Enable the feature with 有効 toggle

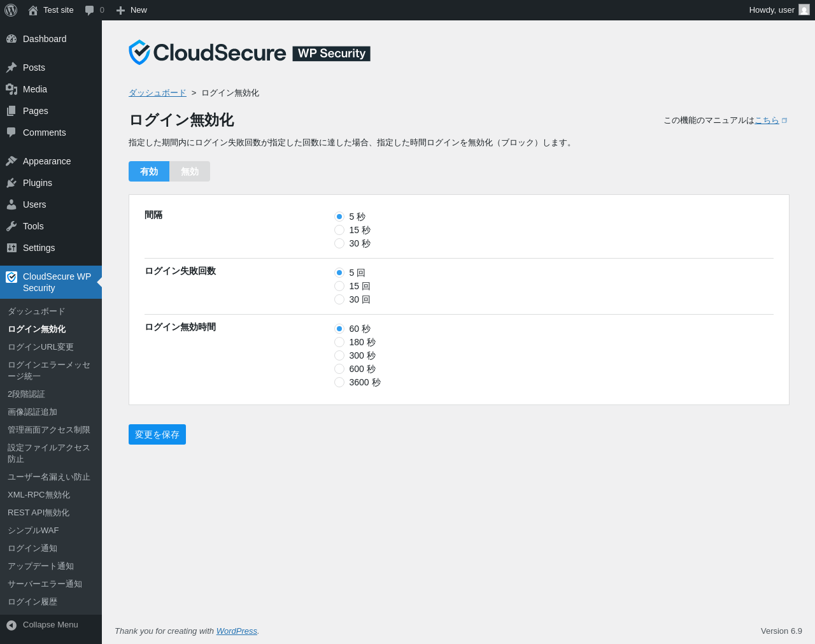pos(149,171)
